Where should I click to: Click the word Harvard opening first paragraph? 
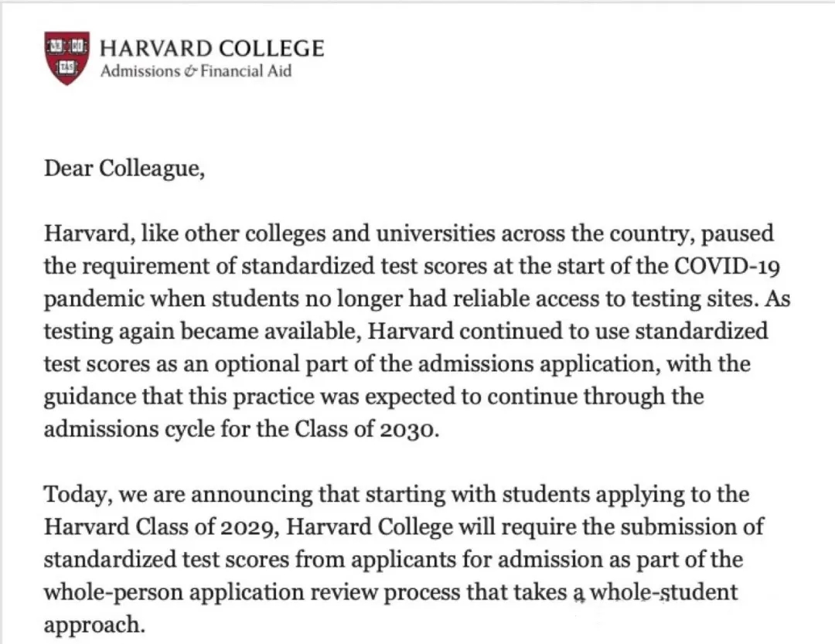point(88,233)
